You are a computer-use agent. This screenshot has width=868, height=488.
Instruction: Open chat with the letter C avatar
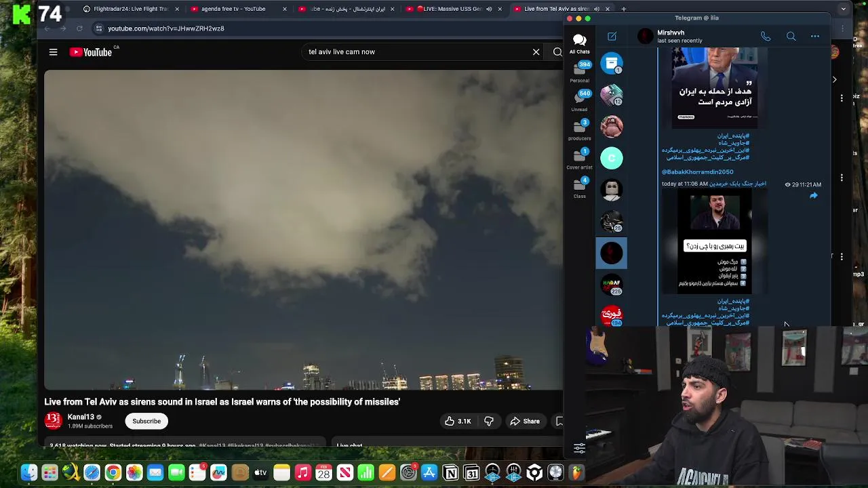[612, 159]
